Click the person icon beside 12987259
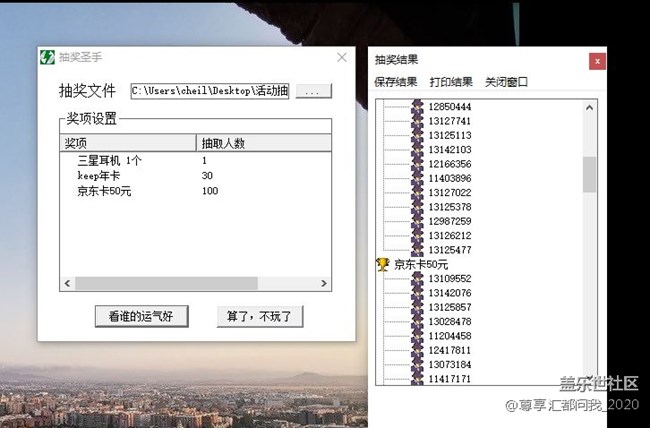Image resolution: width=650 pixels, height=428 pixels. [417, 221]
